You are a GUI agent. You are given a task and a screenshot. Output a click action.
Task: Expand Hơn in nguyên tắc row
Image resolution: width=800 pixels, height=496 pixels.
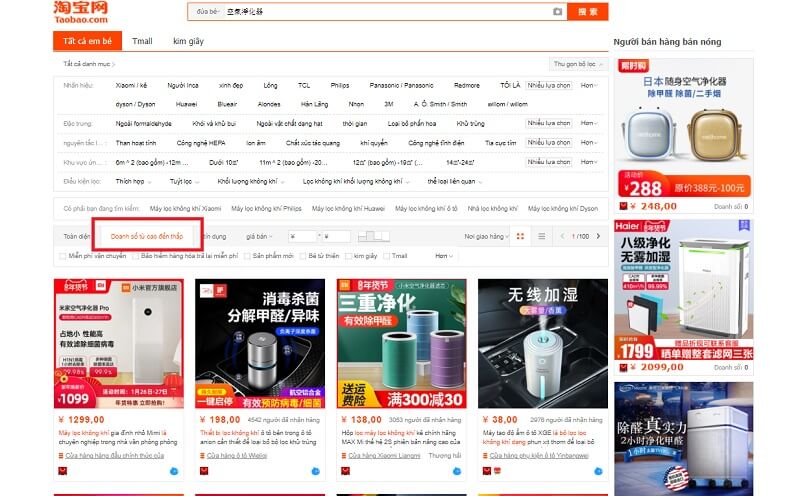point(588,142)
